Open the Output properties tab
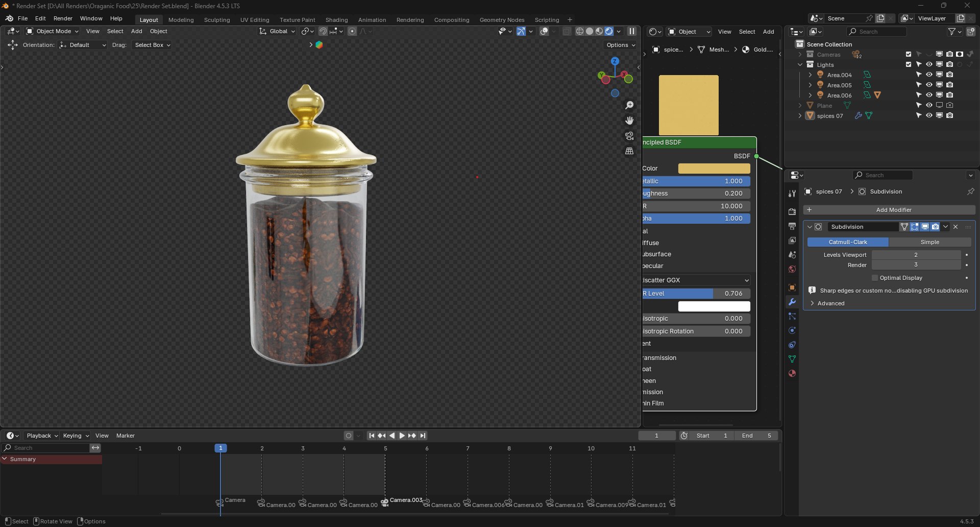Image resolution: width=980 pixels, height=527 pixels. point(792,226)
